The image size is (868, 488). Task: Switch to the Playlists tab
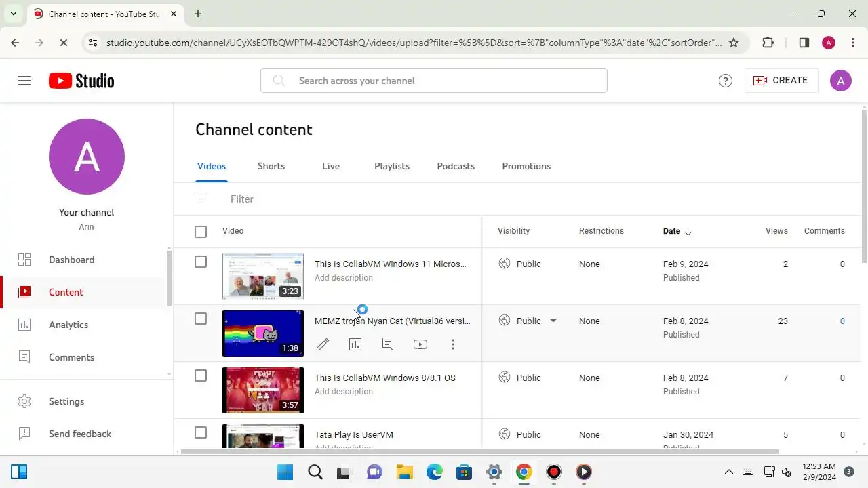pos(392,166)
